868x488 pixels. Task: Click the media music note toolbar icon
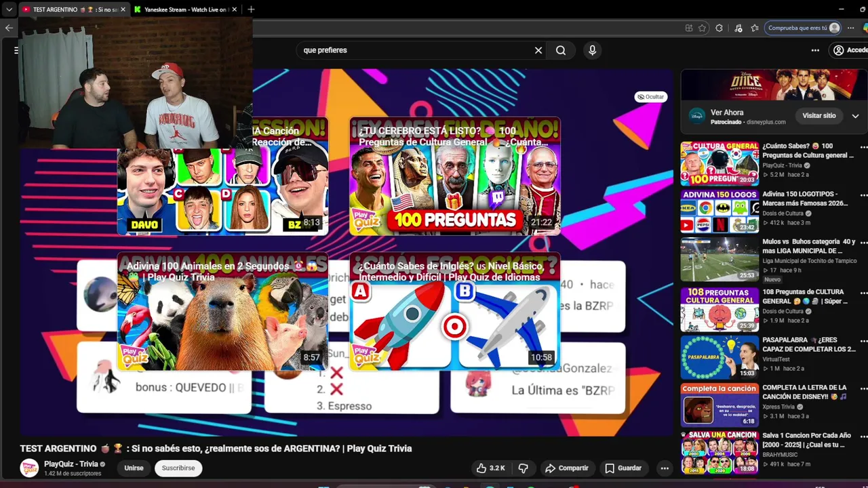pyautogui.click(x=738, y=28)
